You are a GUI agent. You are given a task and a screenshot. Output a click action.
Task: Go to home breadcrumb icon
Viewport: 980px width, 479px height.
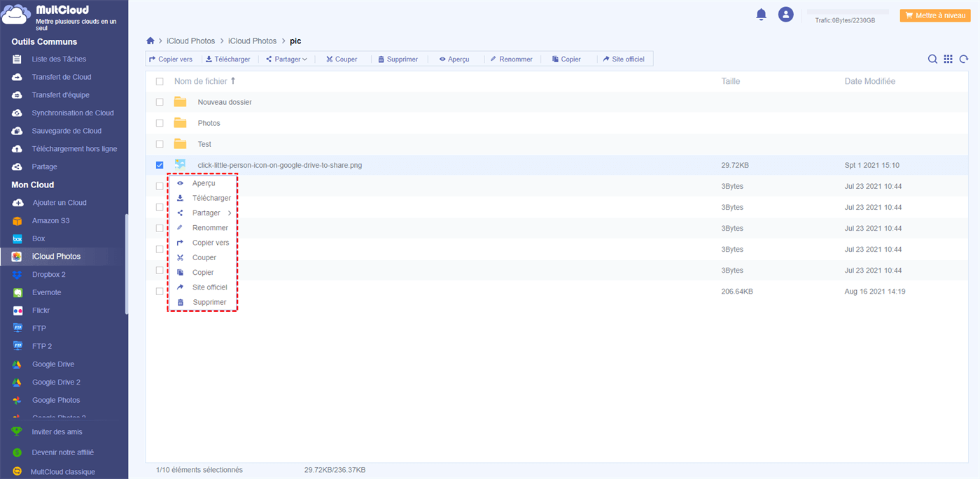pos(150,41)
